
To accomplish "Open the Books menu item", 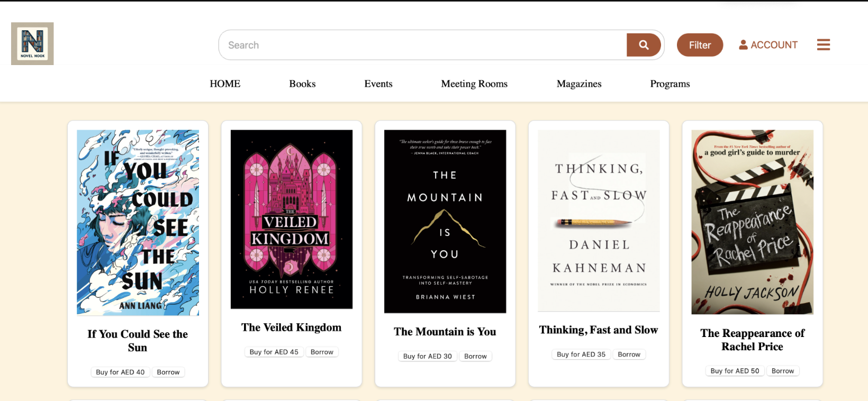I will (302, 84).
